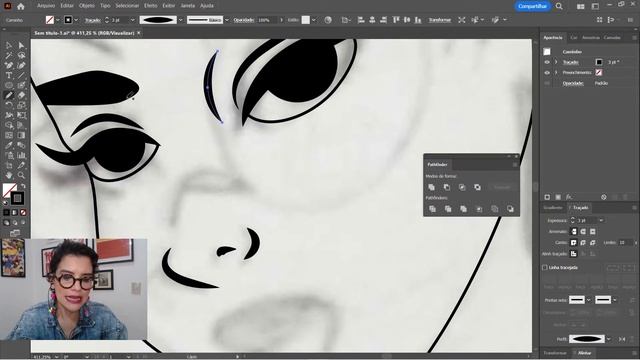Click Merge icon in Pathfinder row
The height and width of the screenshot is (360, 640).
pos(463,209)
